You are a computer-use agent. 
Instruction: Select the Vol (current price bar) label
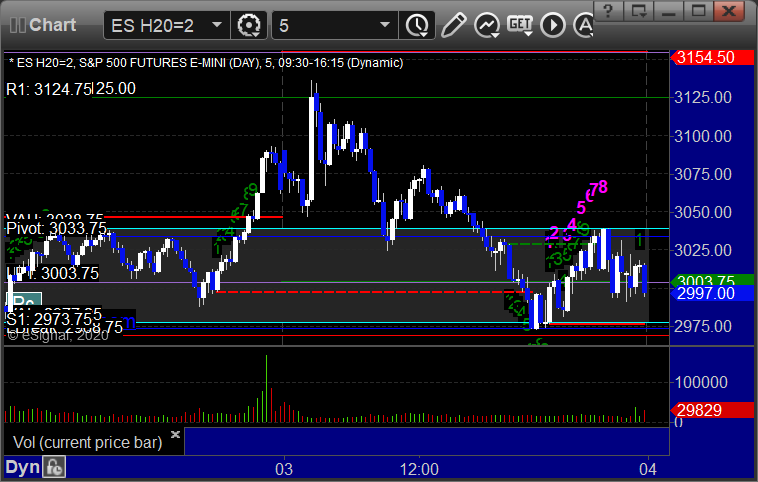[87, 442]
